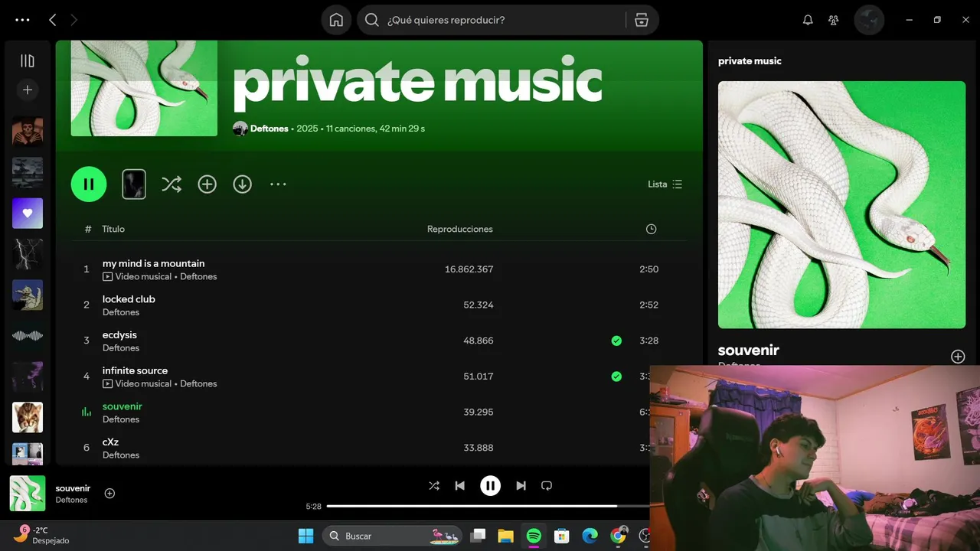Add current song via bottom bar plus icon
Image resolution: width=980 pixels, height=551 pixels.
[x=109, y=494]
